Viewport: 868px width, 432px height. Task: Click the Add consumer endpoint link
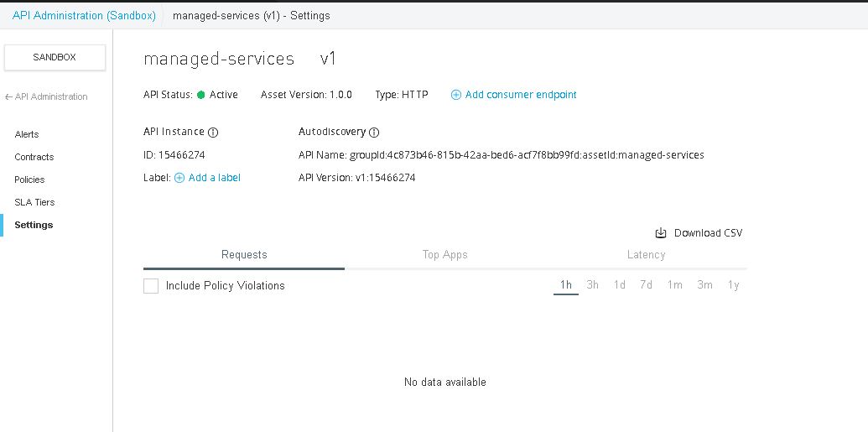[x=521, y=95]
